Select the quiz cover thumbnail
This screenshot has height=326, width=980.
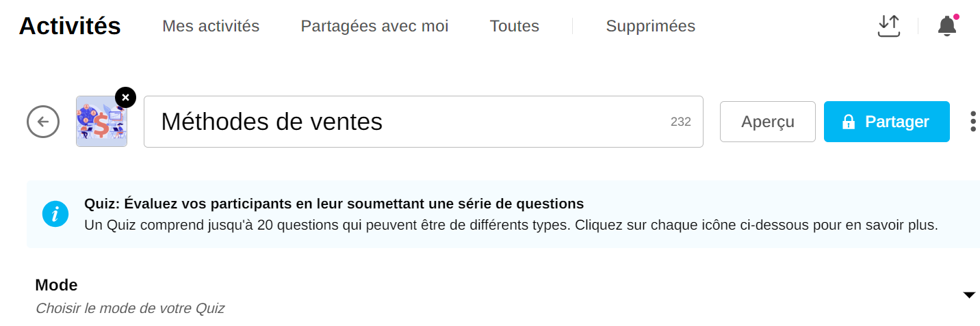(101, 123)
